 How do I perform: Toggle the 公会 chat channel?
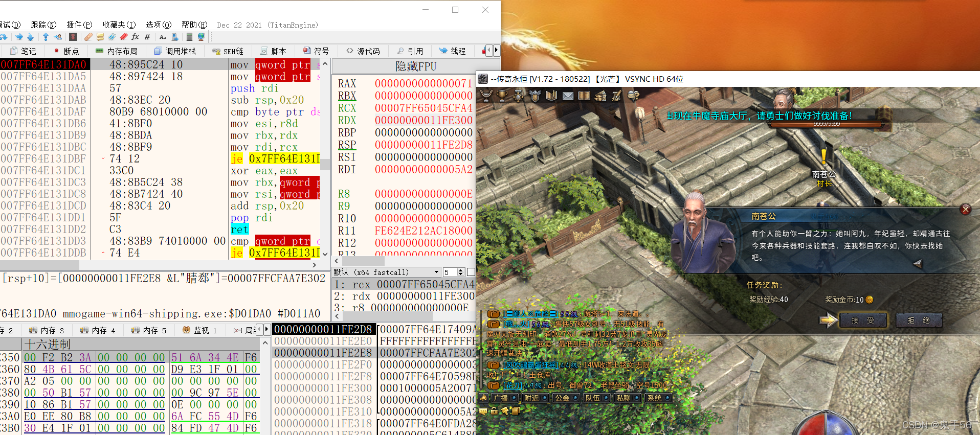click(x=566, y=398)
